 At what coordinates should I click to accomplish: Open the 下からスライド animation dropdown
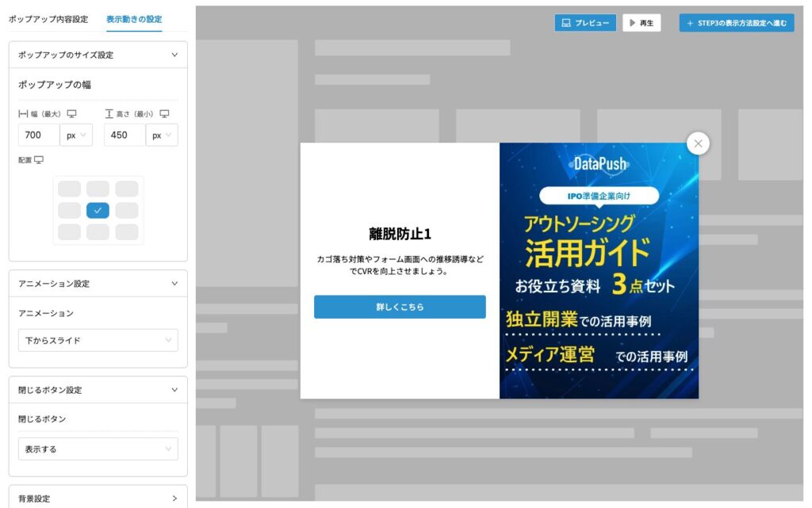pyautogui.click(x=98, y=341)
